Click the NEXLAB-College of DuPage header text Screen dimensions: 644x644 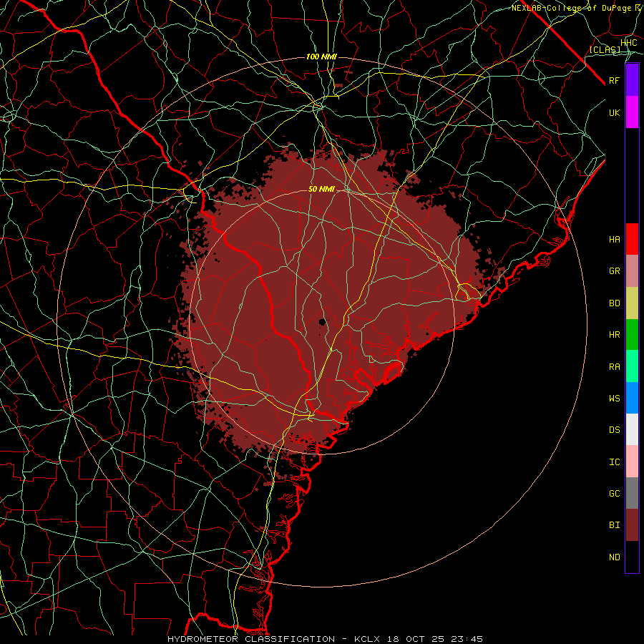571,8
